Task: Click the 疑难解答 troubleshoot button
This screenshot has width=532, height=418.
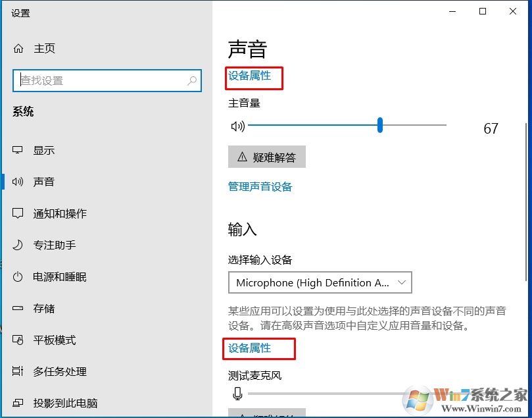Action: click(266, 157)
